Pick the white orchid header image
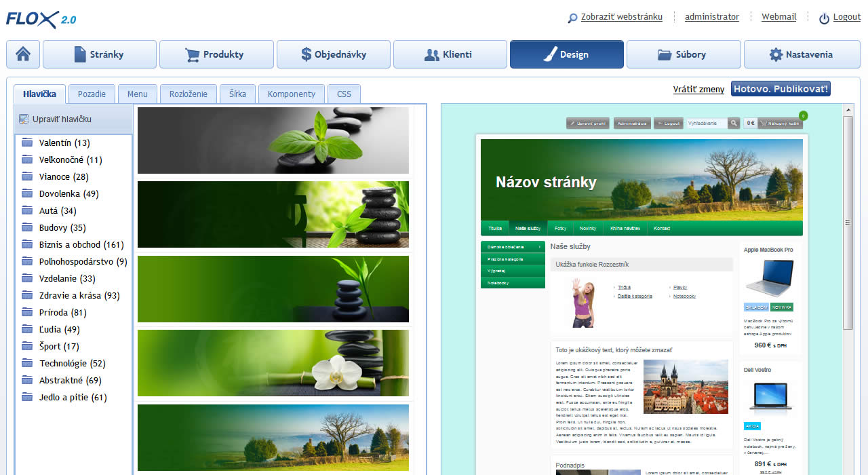Viewport: 868px width, 475px height. click(x=273, y=363)
